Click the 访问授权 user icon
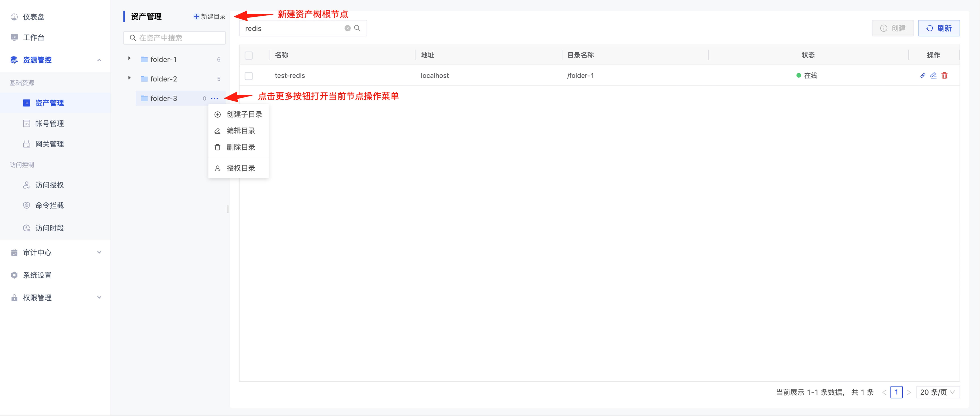Screen dimensions: 980x416 (x=27, y=185)
